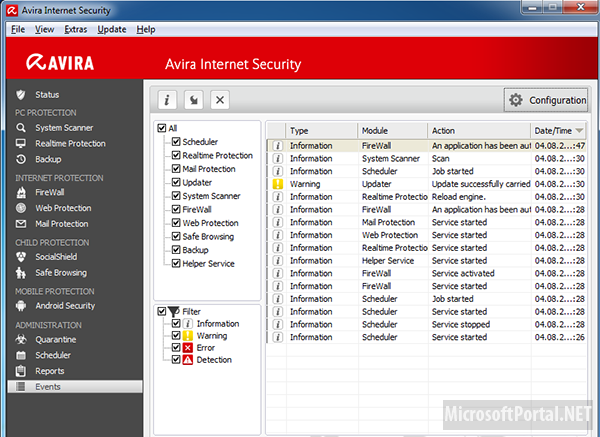The height and width of the screenshot is (437, 600).
Task: Open the Help menu
Action: (x=146, y=29)
